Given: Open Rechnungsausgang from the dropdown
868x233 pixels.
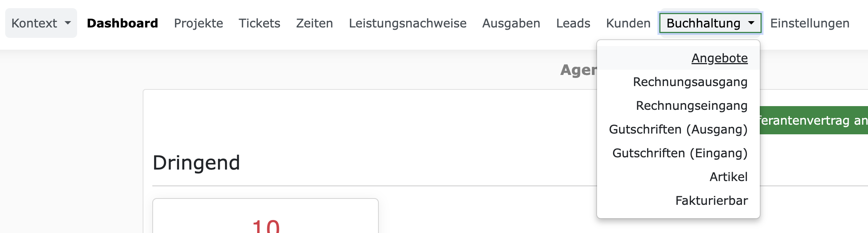Looking at the screenshot, I should (x=690, y=82).
